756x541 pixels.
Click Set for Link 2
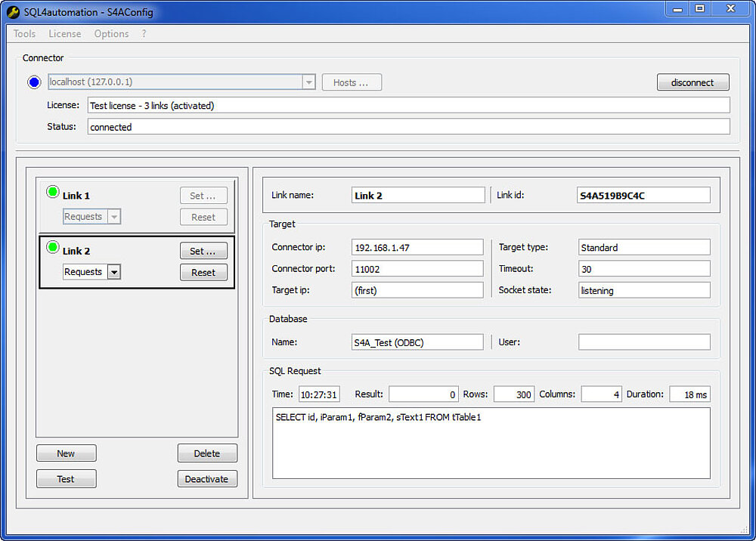203,250
